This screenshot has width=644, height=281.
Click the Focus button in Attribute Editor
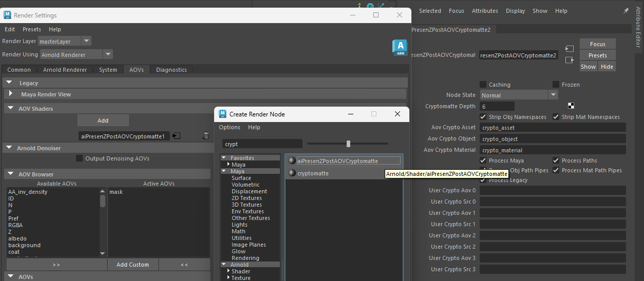click(x=598, y=44)
